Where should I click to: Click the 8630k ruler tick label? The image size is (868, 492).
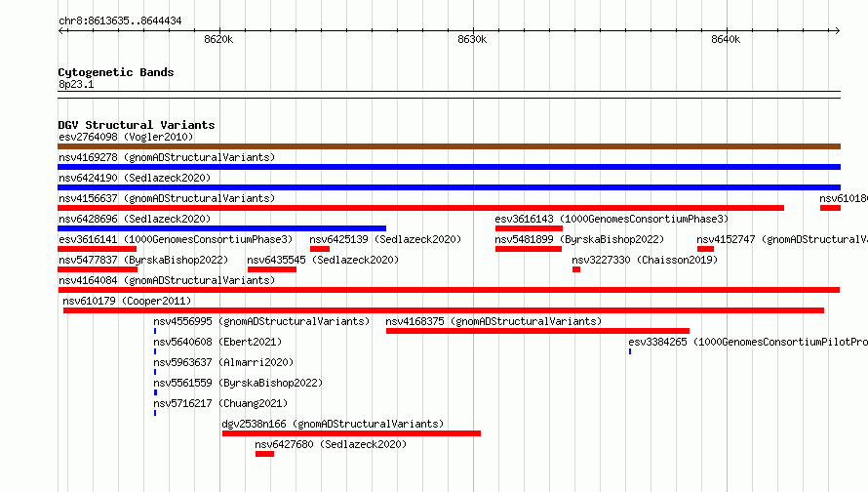472,39
